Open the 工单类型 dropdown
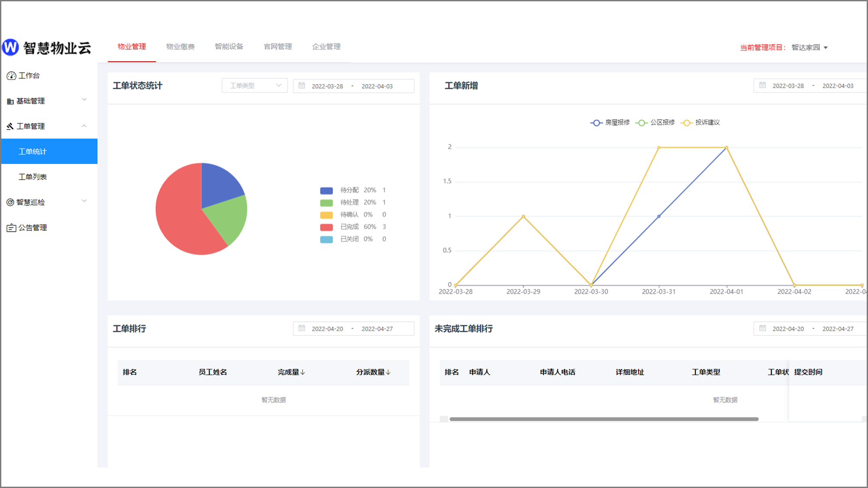The width and height of the screenshot is (868, 488). click(255, 86)
